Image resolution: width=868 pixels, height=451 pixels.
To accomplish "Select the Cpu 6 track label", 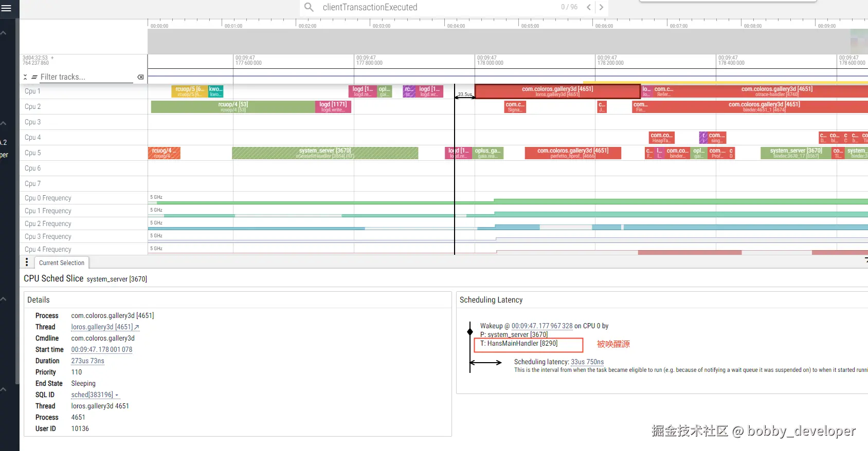I will 32,168.
